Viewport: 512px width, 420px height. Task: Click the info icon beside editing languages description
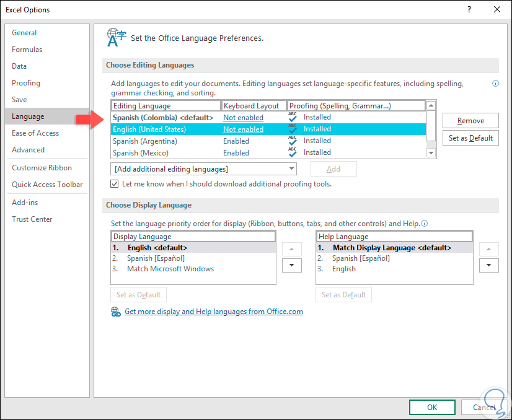[495, 84]
